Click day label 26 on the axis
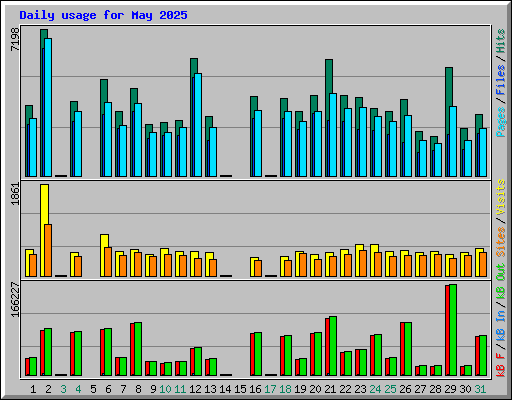The width and height of the screenshot is (512, 400). [x=405, y=389]
